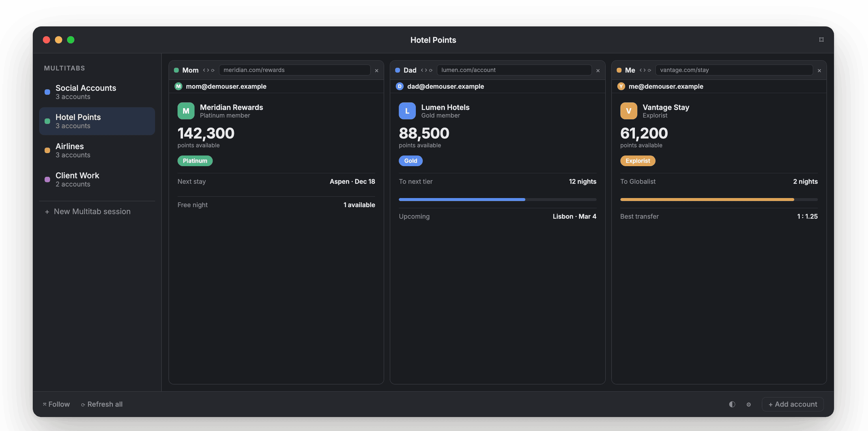Click the Meridian Rewards M logo
This screenshot has height=431, width=868.
(x=186, y=111)
